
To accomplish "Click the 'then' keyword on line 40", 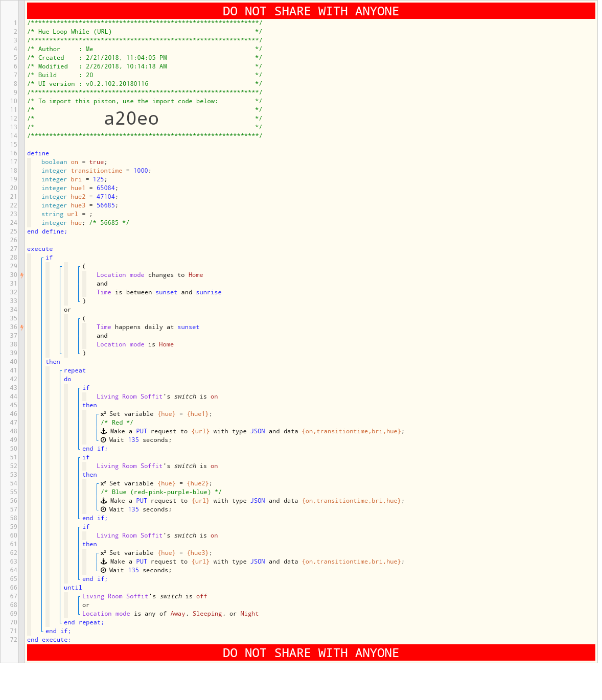I will pos(53,362).
